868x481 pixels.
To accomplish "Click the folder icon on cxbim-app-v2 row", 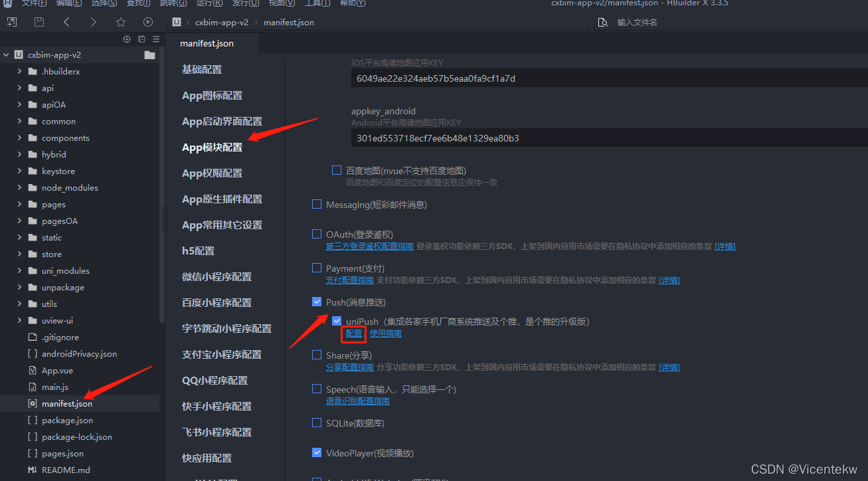I will (149, 55).
